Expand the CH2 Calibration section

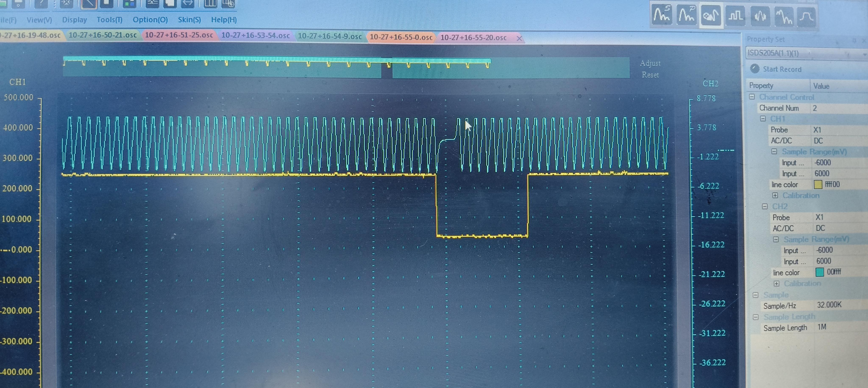pyautogui.click(x=776, y=284)
